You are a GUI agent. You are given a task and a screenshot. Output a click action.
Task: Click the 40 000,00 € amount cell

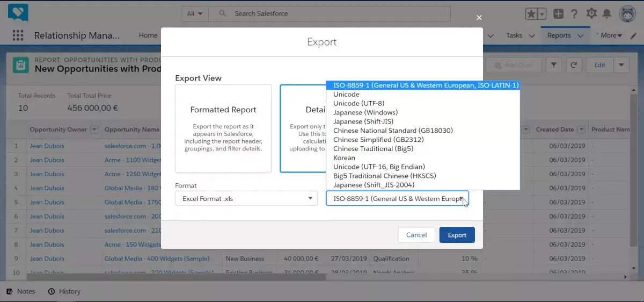[302, 258]
